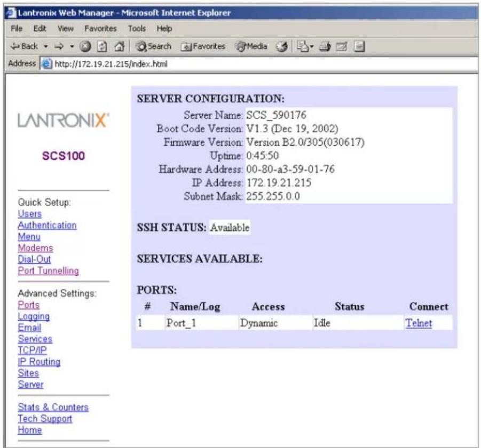Click the Forward arrow button
This screenshot has width=481, height=448.
(x=59, y=46)
